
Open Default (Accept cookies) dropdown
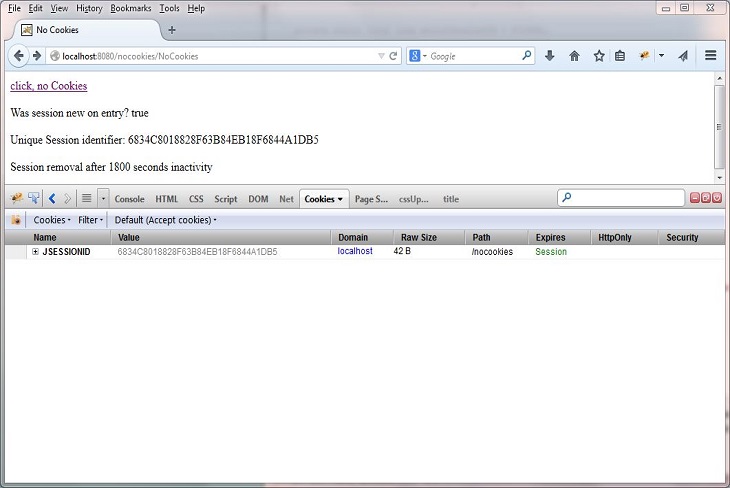tap(165, 220)
